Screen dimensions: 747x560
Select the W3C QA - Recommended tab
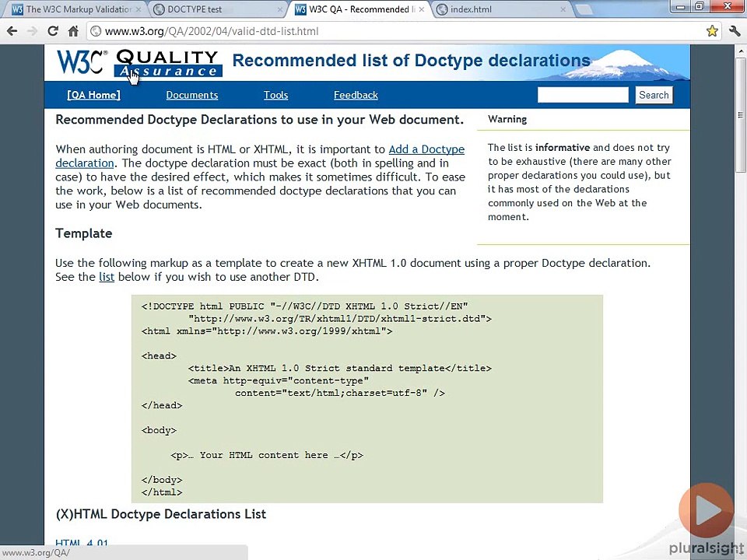tap(358, 9)
